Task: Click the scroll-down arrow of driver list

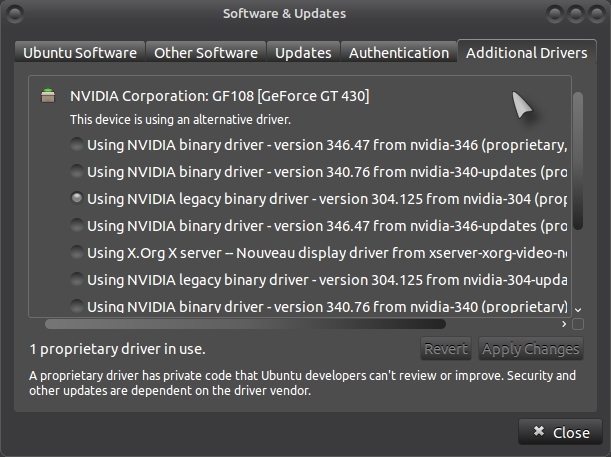Action: tap(578, 310)
